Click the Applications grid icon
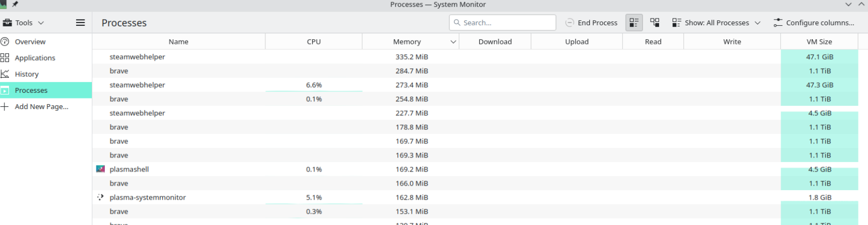868x225 pixels. [x=5, y=58]
